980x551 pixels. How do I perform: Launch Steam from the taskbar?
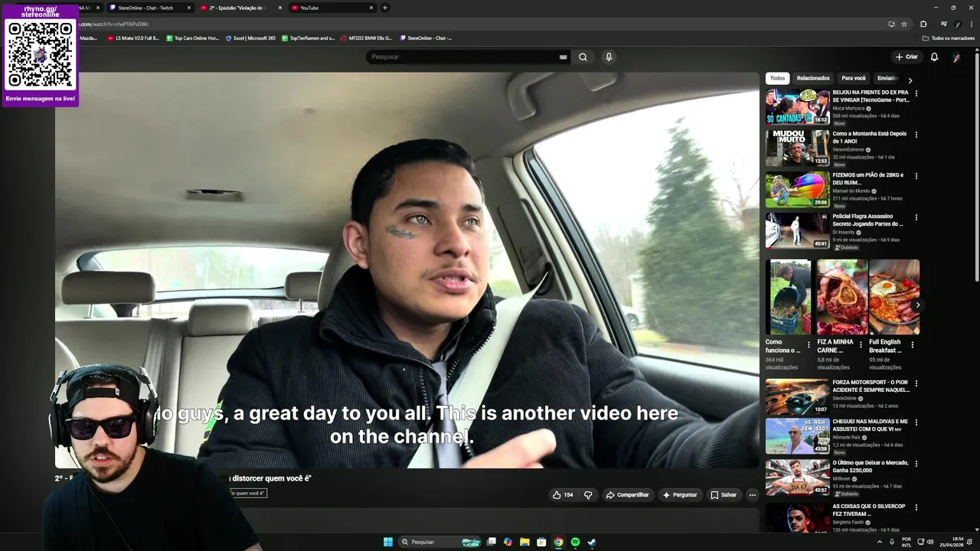click(x=592, y=542)
